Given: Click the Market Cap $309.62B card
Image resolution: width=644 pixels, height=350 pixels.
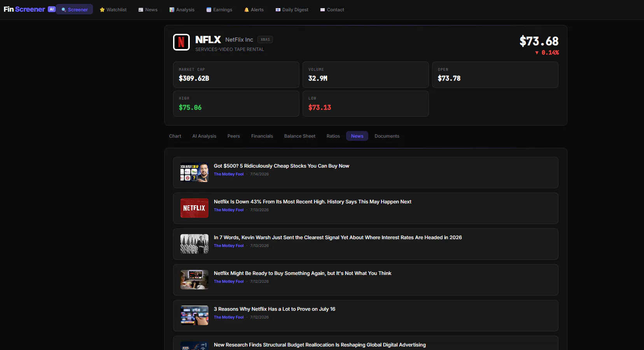Looking at the screenshot, I should coord(236,75).
